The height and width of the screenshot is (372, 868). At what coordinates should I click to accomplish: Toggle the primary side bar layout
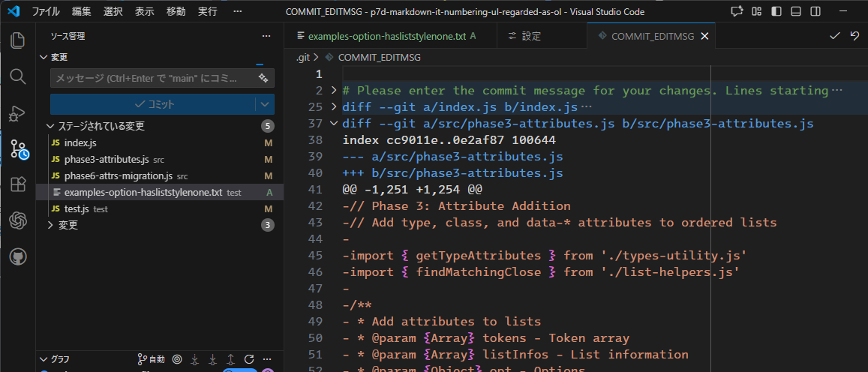coord(775,12)
